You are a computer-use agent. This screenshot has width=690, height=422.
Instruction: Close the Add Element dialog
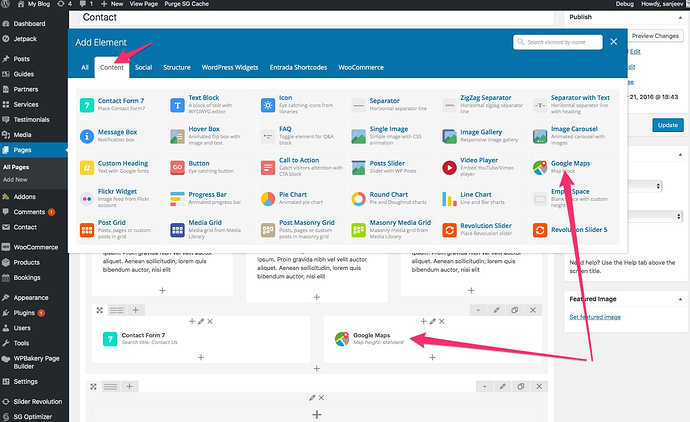(613, 41)
